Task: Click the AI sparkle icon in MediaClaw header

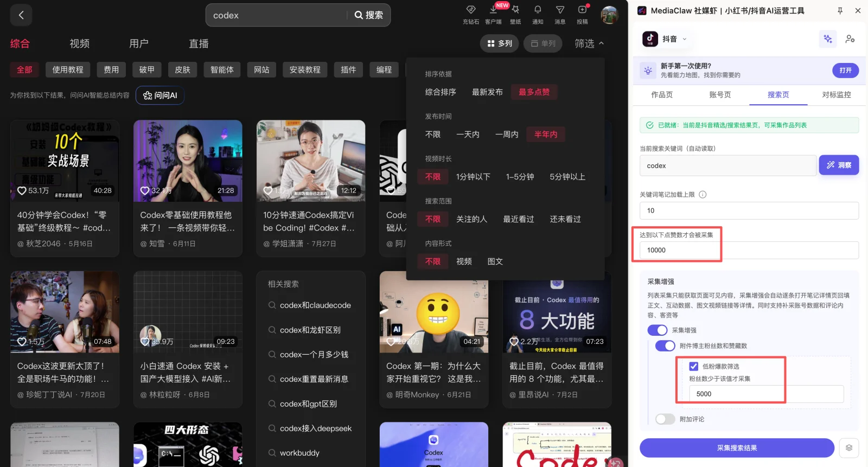Action: pos(828,39)
